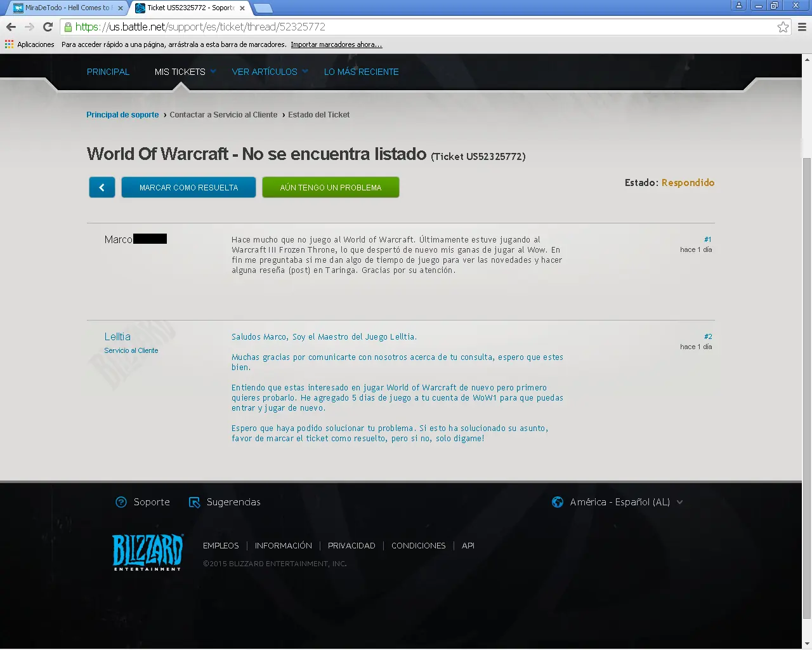Open the Chrome menu hamburger icon

(x=802, y=27)
